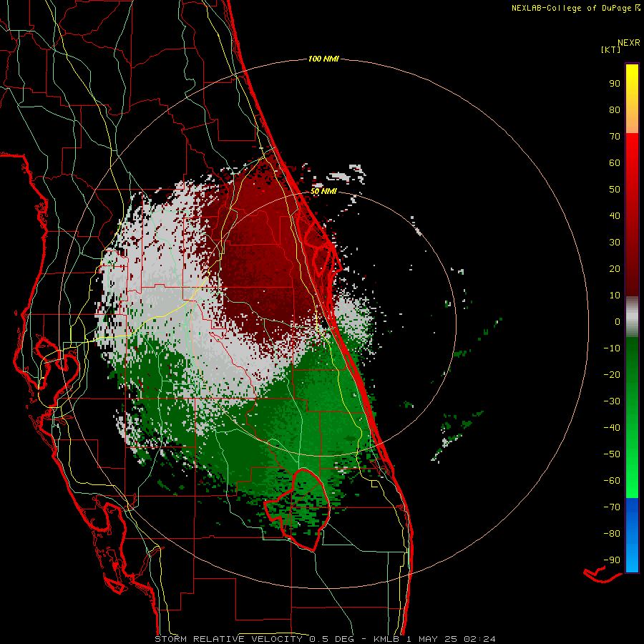Select the -70 knot scale label

pyautogui.click(x=612, y=507)
